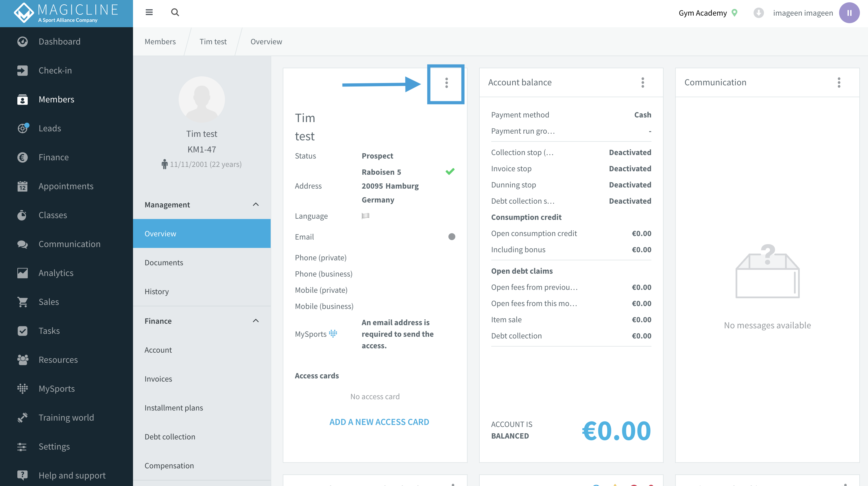Click the €0.00 account balance total
This screenshot has height=486, width=868.
click(x=616, y=430)
